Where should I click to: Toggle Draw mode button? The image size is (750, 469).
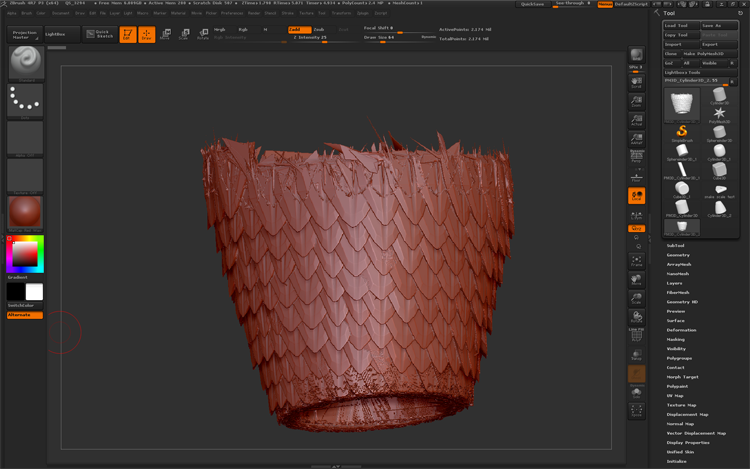click(x=146, y=34)
